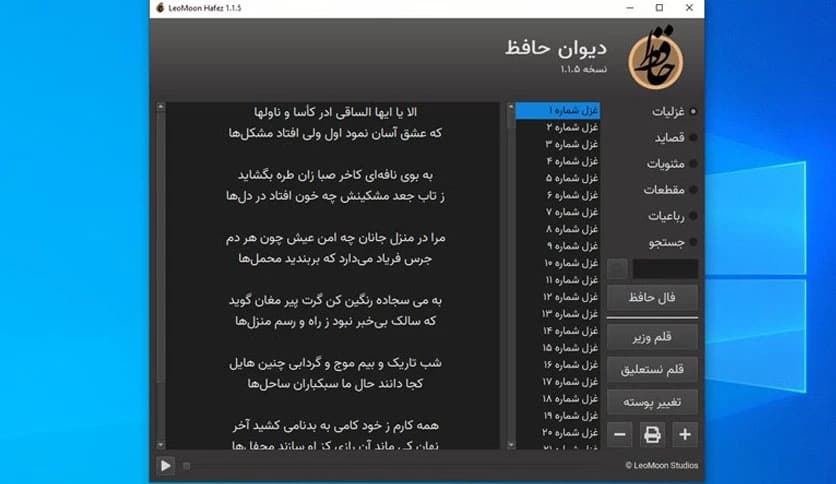Play the poem audio recitation
836x484 pixels.
(165, 465)
